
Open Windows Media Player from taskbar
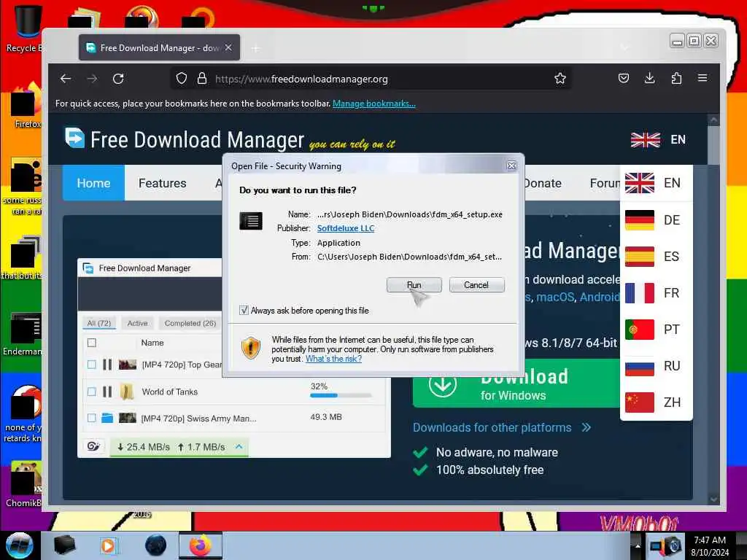(x=109, y=545)
